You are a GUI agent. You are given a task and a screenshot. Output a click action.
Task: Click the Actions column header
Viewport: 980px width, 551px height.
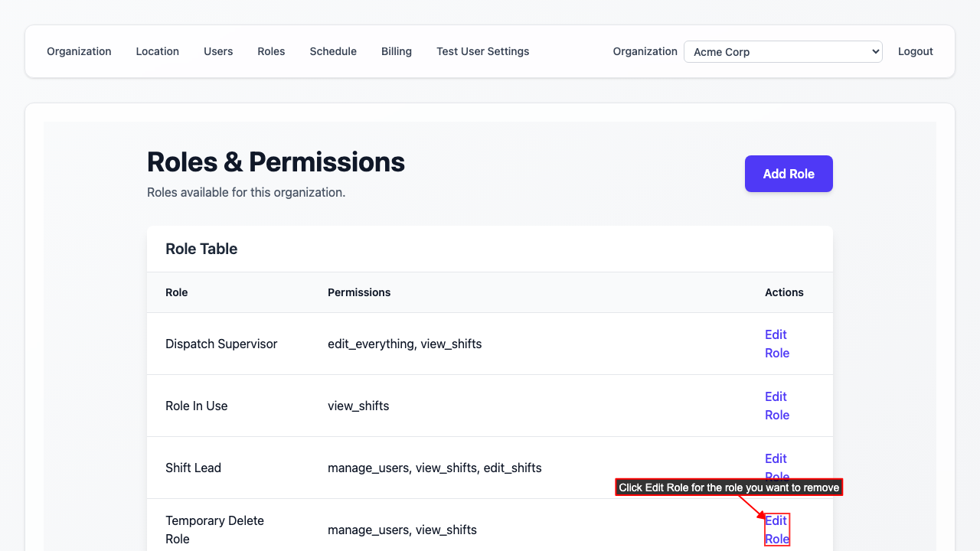[784, 292]
